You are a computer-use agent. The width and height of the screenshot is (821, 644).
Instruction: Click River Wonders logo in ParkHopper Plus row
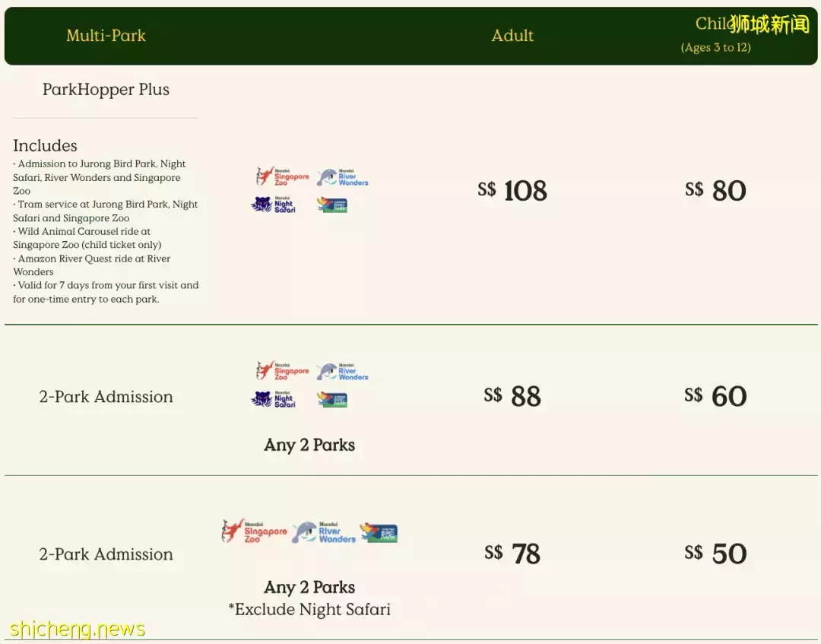(342, 178)
